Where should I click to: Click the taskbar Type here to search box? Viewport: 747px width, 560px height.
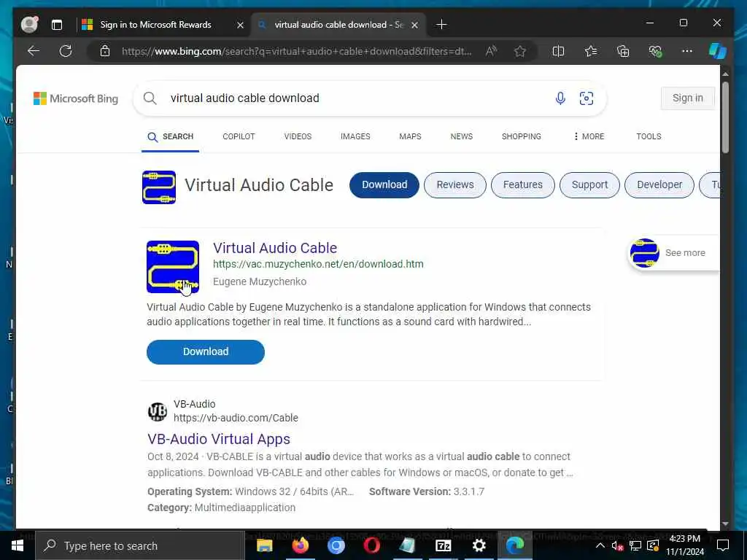[140, 545]
